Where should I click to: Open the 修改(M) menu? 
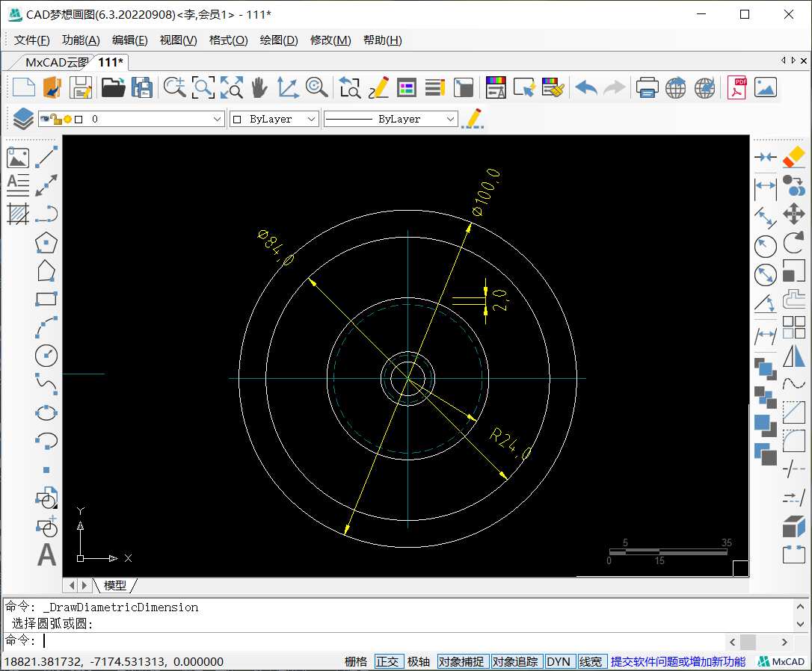pos(330,40)
